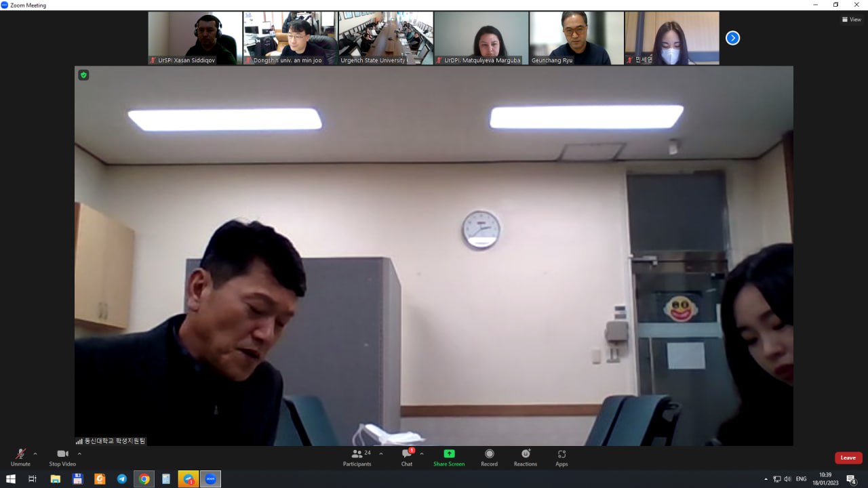Screen dimensions: 868x488
Task: Click the red Leave button
Action: [848, 457]
